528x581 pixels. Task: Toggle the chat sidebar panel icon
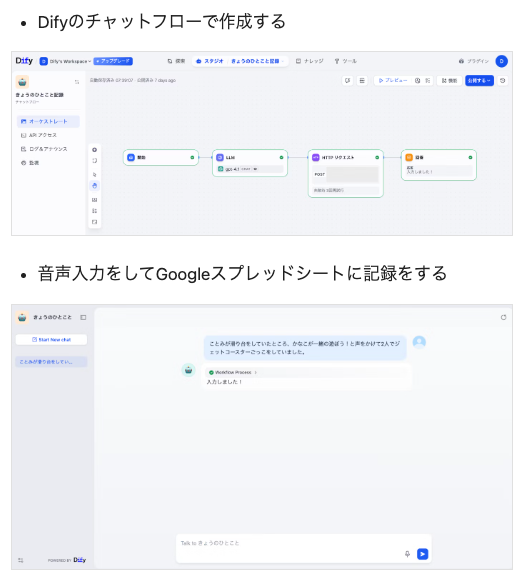pos(83,318)
